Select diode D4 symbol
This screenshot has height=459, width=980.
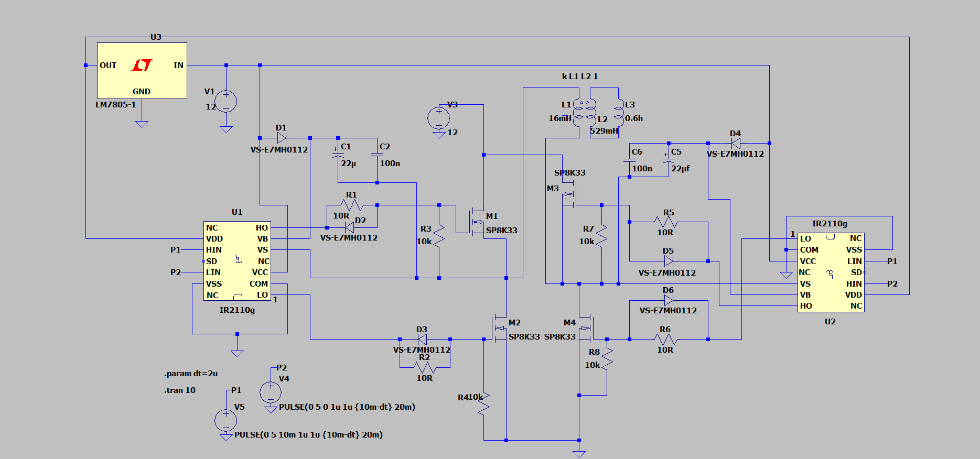click(736, 143)
